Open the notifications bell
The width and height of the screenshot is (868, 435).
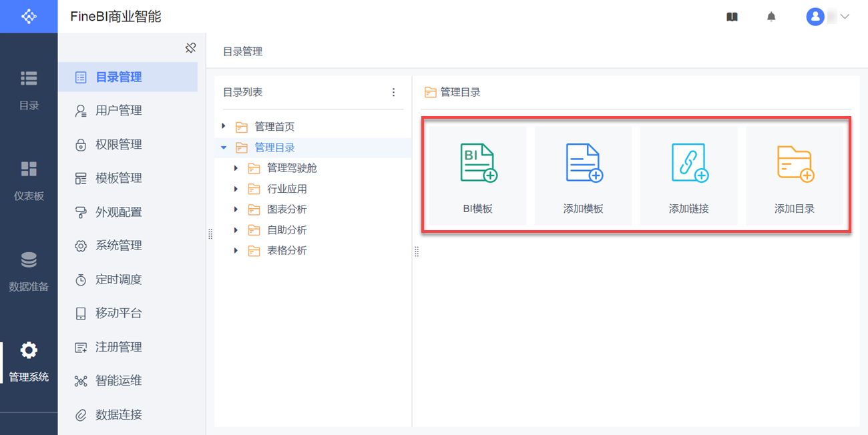tap(771, 17)
